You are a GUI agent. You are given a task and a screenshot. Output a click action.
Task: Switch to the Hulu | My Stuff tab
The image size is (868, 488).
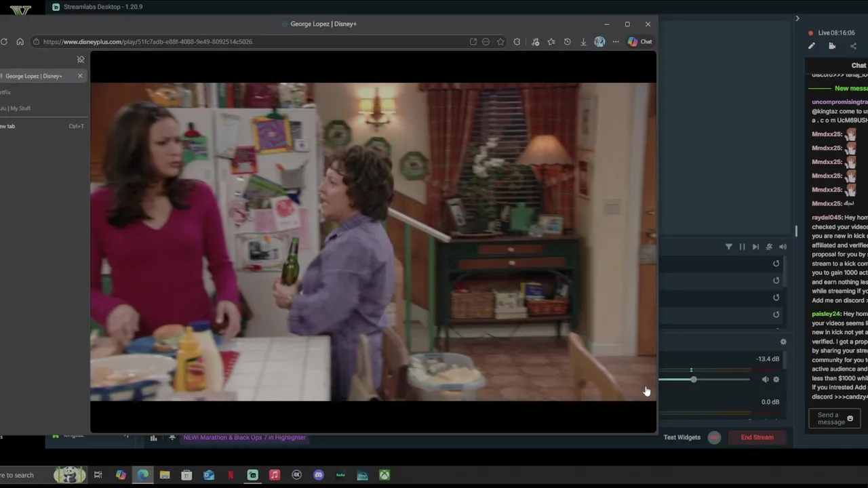(42, 108)
